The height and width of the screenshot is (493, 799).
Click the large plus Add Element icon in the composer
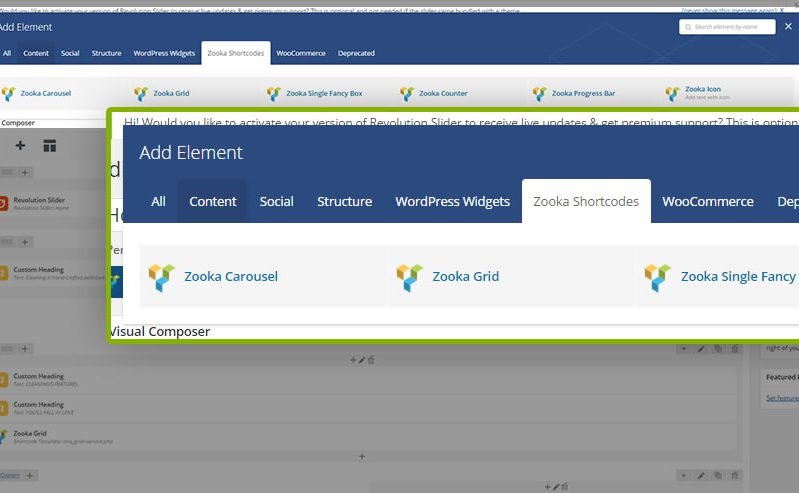point(20,146)
